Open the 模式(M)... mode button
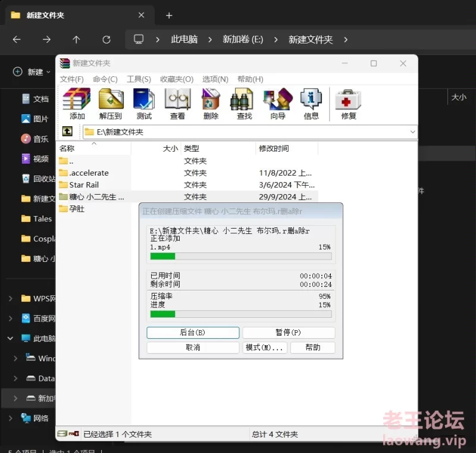This screenshot has height=453, width=476. coord(265,348)
